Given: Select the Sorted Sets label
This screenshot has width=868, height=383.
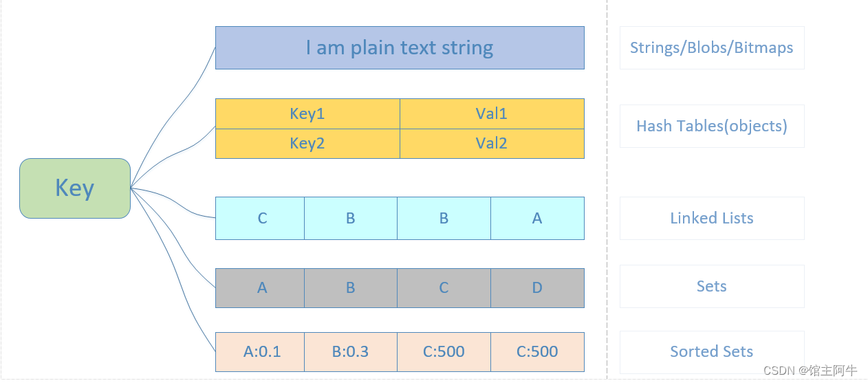Looking at the screenshot, I should coord(712,351).
